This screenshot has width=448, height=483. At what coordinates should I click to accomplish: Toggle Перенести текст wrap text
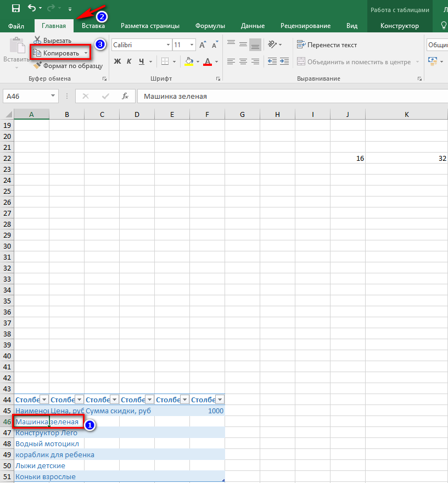click(327, 45)
